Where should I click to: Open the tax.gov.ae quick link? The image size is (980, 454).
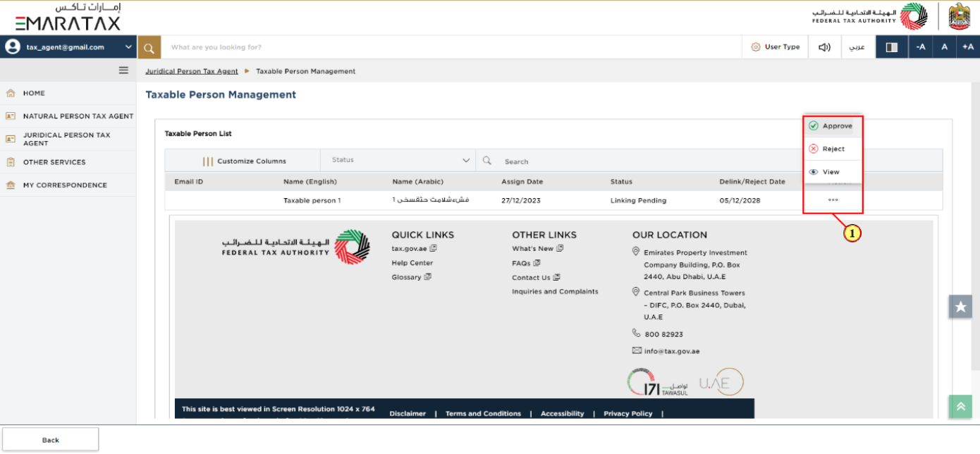coord(409,249)
